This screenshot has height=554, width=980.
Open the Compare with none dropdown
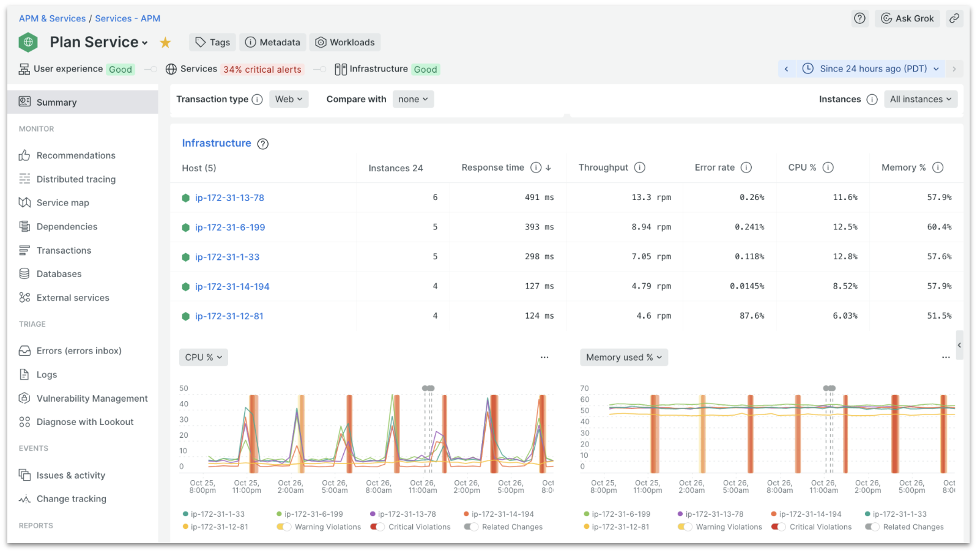(x=413, y=99)
